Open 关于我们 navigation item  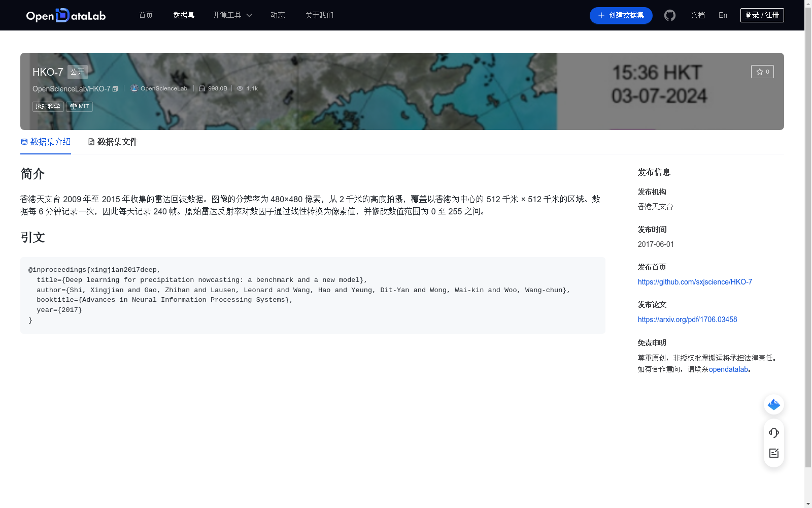coord(319,15)
